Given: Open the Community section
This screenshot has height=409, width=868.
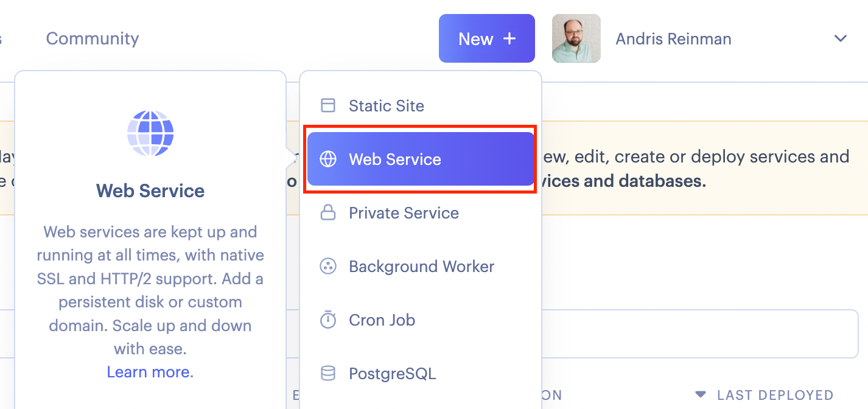Looking at the screenshot, I should pos(92,38).
